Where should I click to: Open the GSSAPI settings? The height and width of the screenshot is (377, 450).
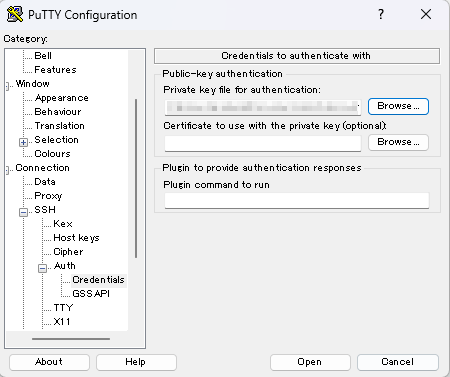click(x=91, y=294)
